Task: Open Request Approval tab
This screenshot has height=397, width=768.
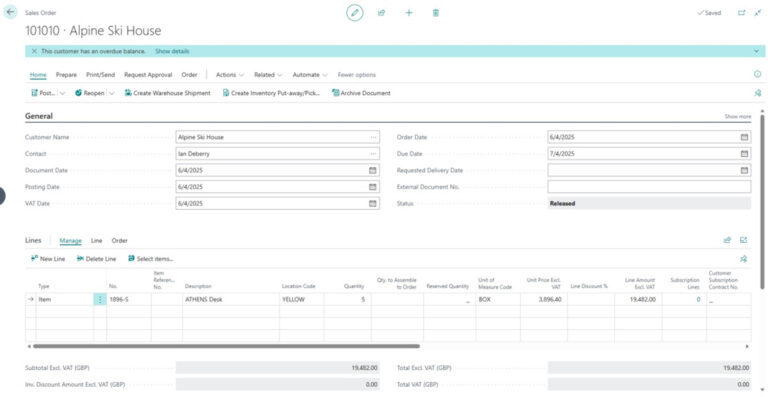Action: tap(148, 75)
